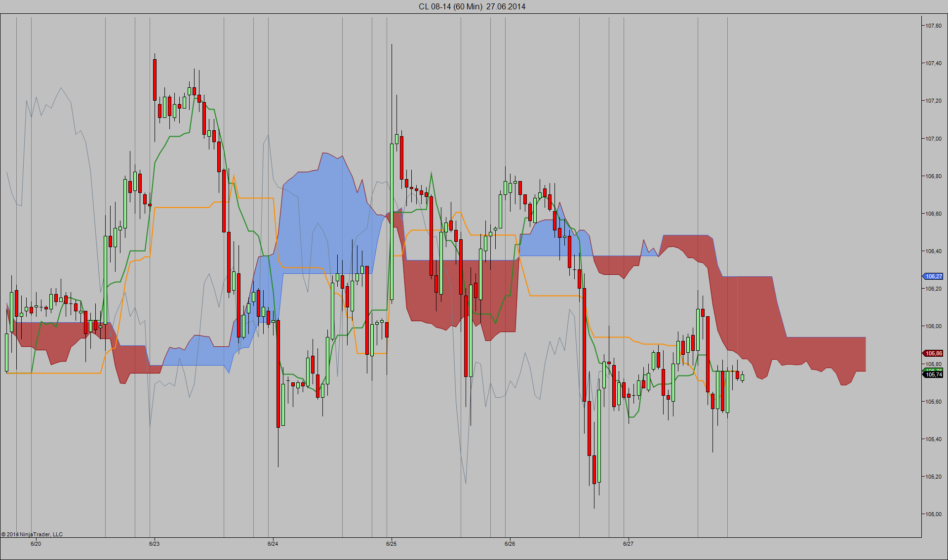This screenshot has height=560, width=948.
Task: Click the 6/27 date label
Action: [x=628, y=544]
